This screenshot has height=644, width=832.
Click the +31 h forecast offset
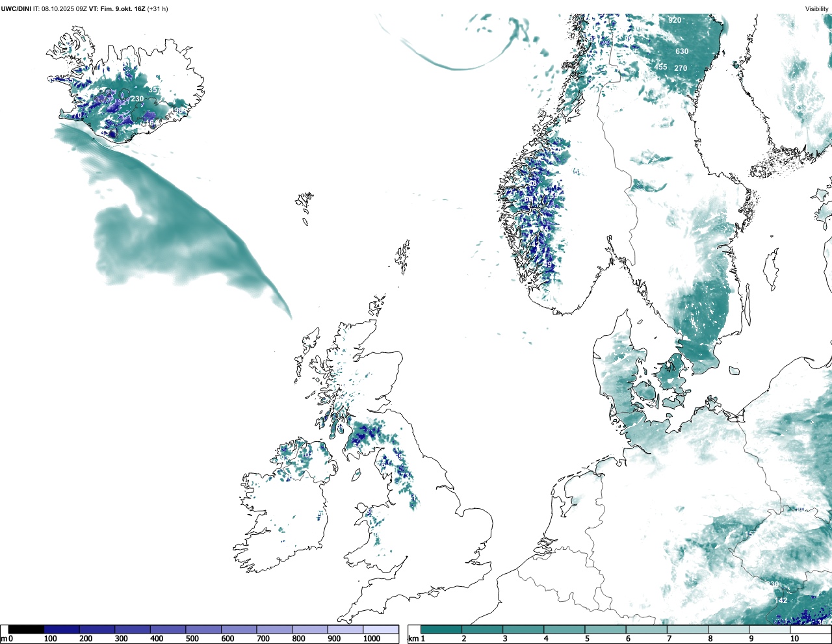click(x=157, y=9)
